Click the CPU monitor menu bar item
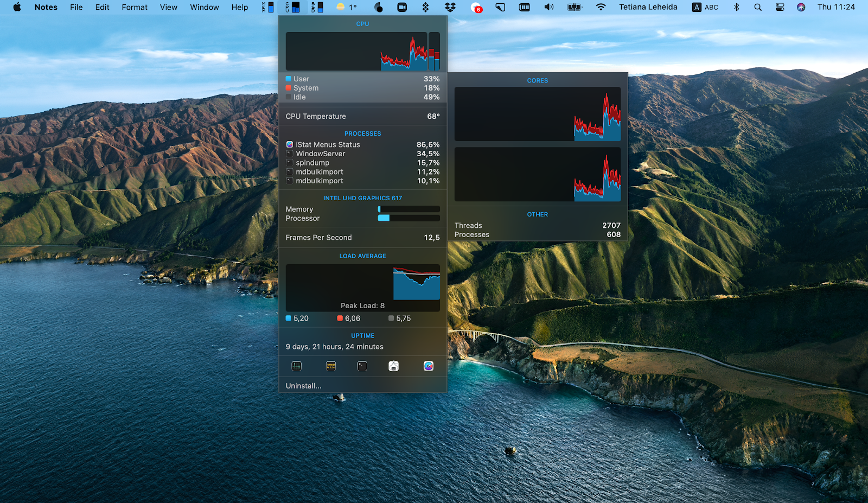The width and height of the screenshot is (868, 503). [293, 7]
